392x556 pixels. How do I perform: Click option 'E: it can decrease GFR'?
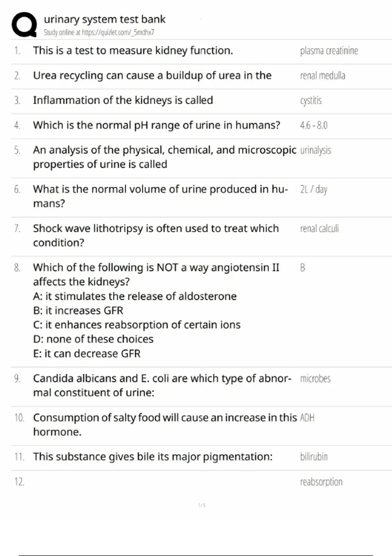87,354
